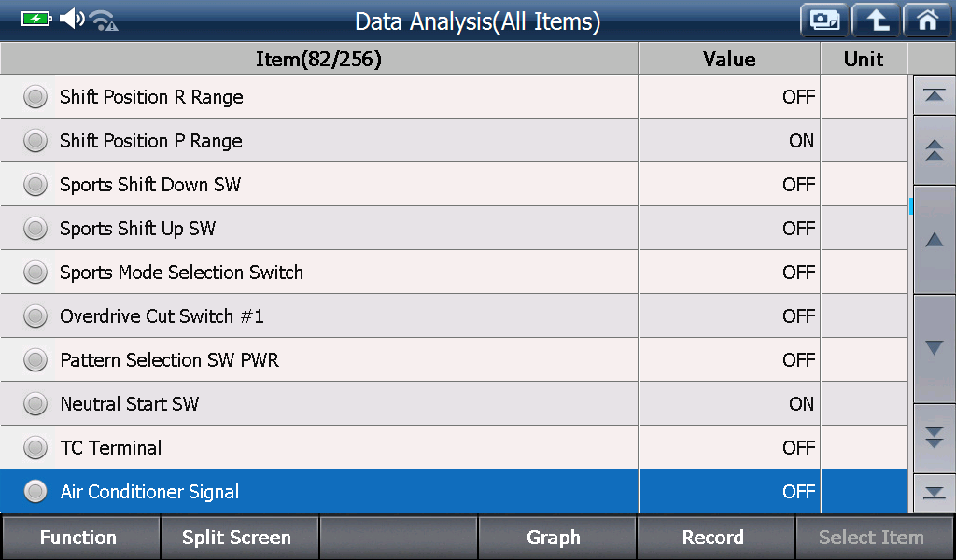The image size is (956, 560).
Task: Tap the screenshot capture icon
Action: 825,21
